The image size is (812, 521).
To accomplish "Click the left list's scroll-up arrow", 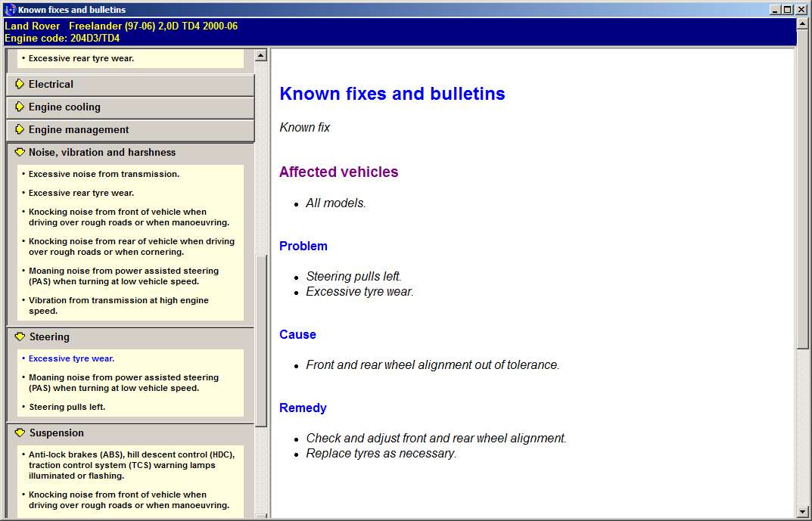I will point(261,55).
